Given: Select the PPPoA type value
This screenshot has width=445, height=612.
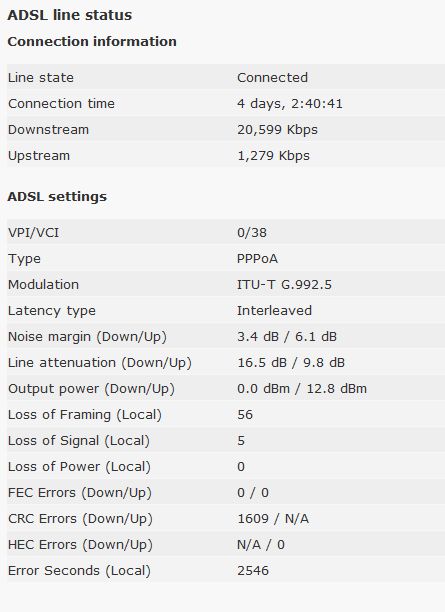Looking at the screenshot, I should coord(257,259).
